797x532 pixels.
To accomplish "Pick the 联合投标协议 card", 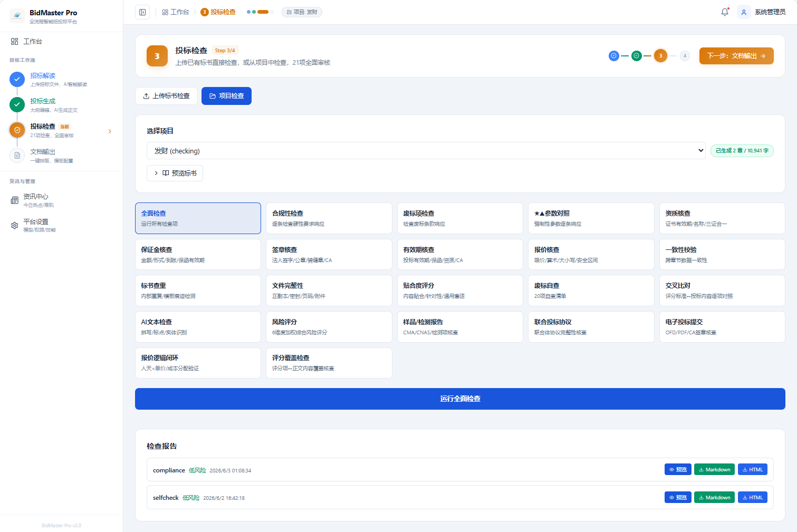I will point(591,327).
